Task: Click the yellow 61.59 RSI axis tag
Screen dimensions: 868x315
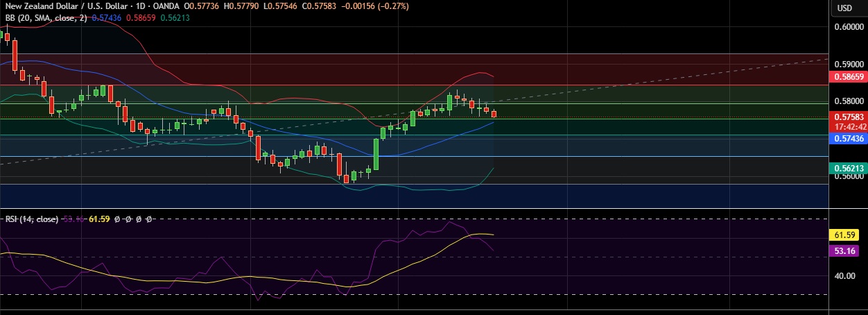Action: pyautogui.click(x=844, y=236)
